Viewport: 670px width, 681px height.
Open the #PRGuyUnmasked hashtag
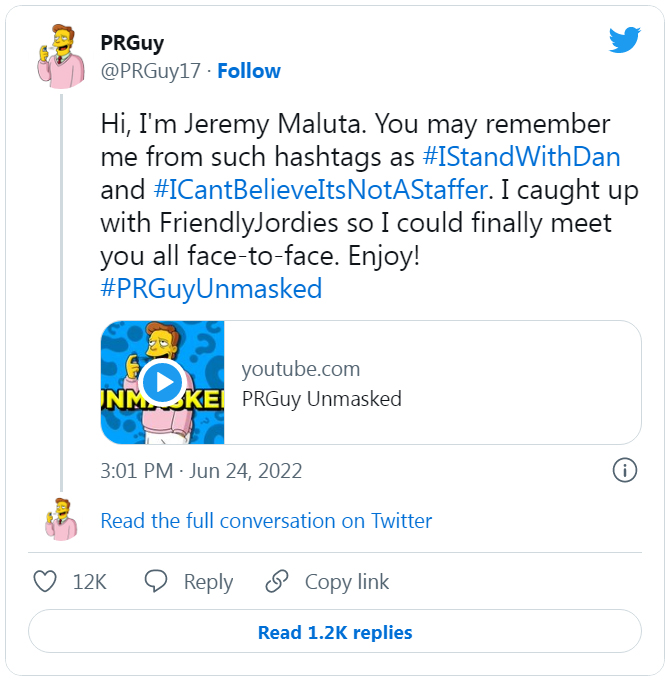point(211,289)
